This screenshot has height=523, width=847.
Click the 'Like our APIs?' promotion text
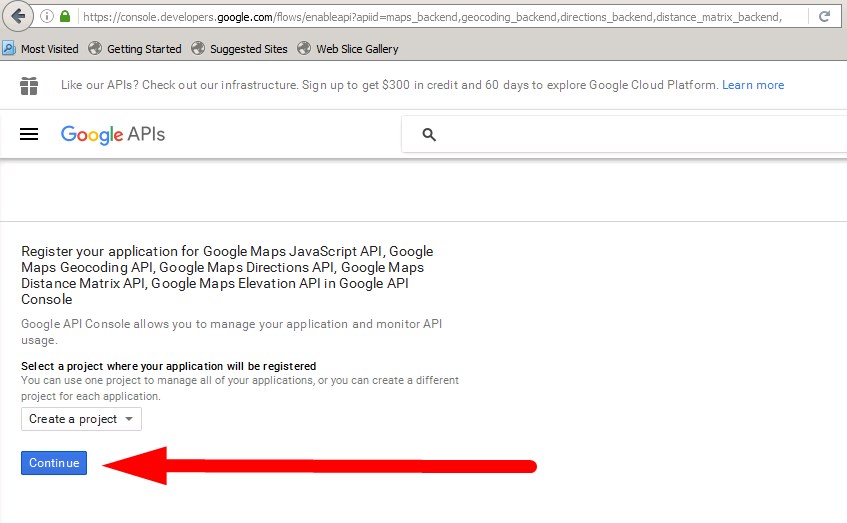click(x=389, y=85)
